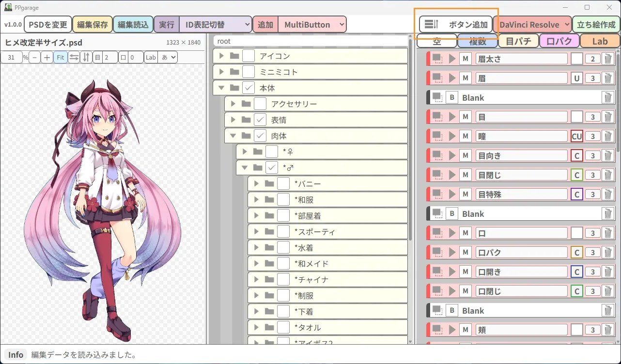621x364 pixels.
Task: Click the red CU color box on 瞳
Action: 576,136
